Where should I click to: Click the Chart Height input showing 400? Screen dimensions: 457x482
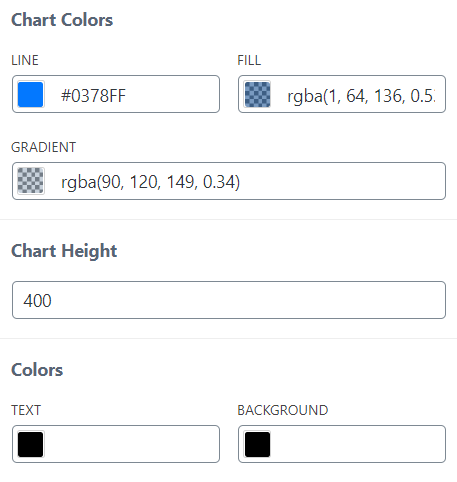point(229,300)
